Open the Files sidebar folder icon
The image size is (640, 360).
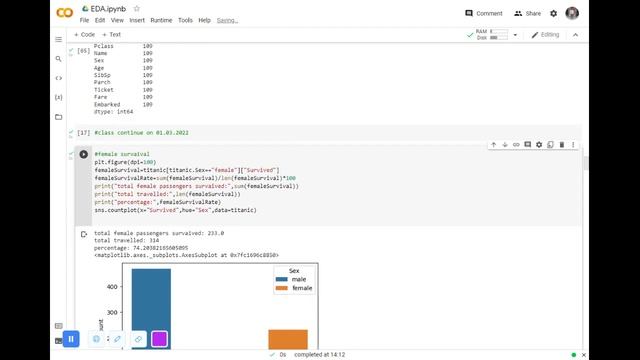(x=59, y=117)
